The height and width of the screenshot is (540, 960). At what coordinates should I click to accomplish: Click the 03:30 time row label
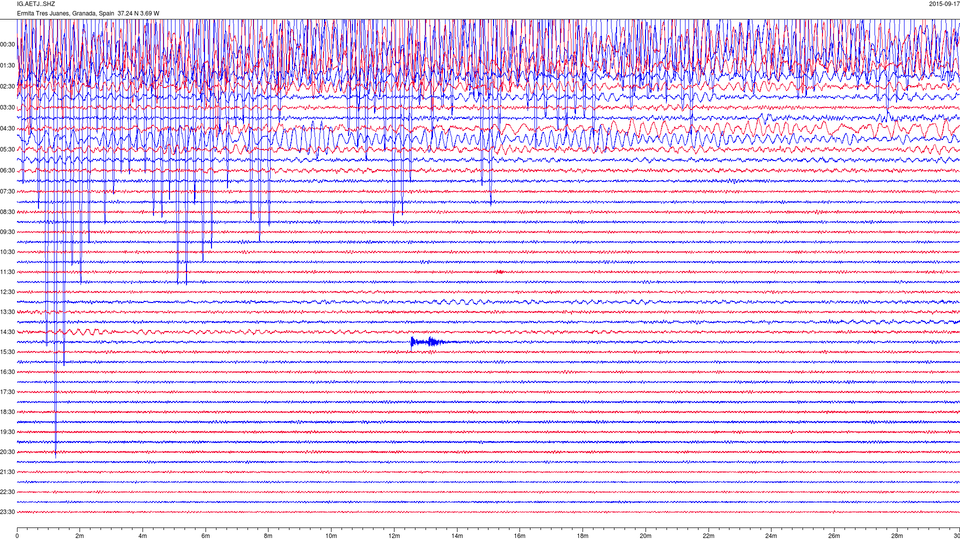(x=7, y=108)
